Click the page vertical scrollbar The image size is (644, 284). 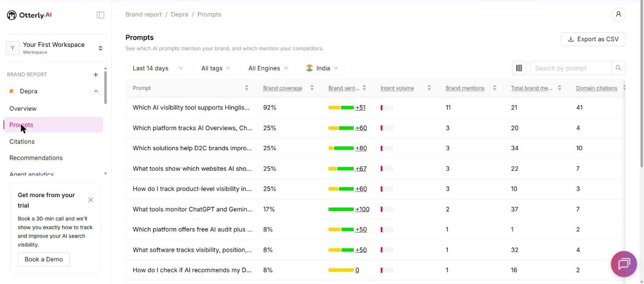click(x=641, y=85)
